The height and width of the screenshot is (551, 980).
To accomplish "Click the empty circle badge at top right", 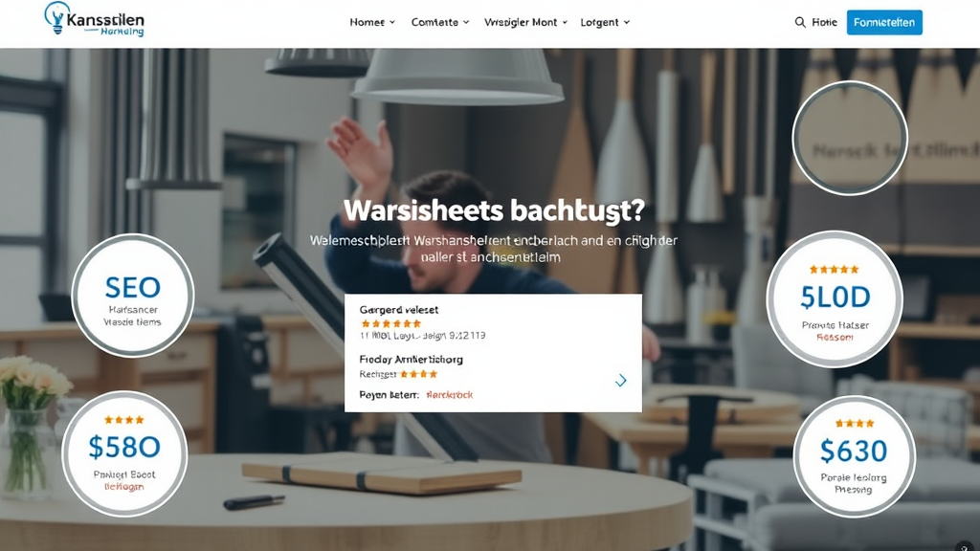I will [x=850, y=138].
